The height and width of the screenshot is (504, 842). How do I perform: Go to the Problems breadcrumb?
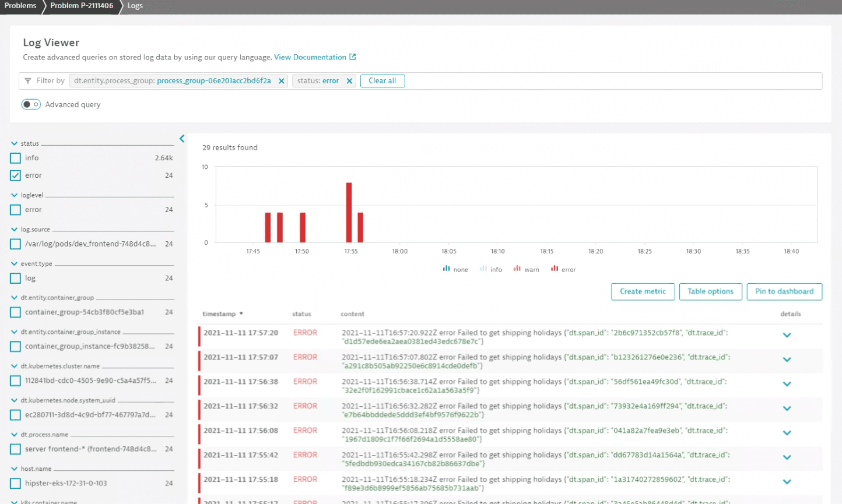click(20, 6)
